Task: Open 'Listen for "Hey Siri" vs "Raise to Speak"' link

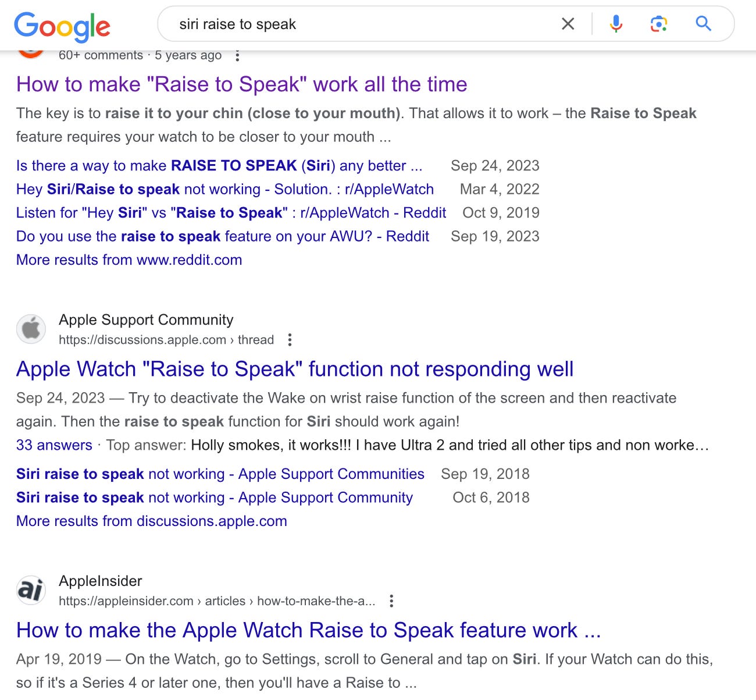Action: pos(231,213)
